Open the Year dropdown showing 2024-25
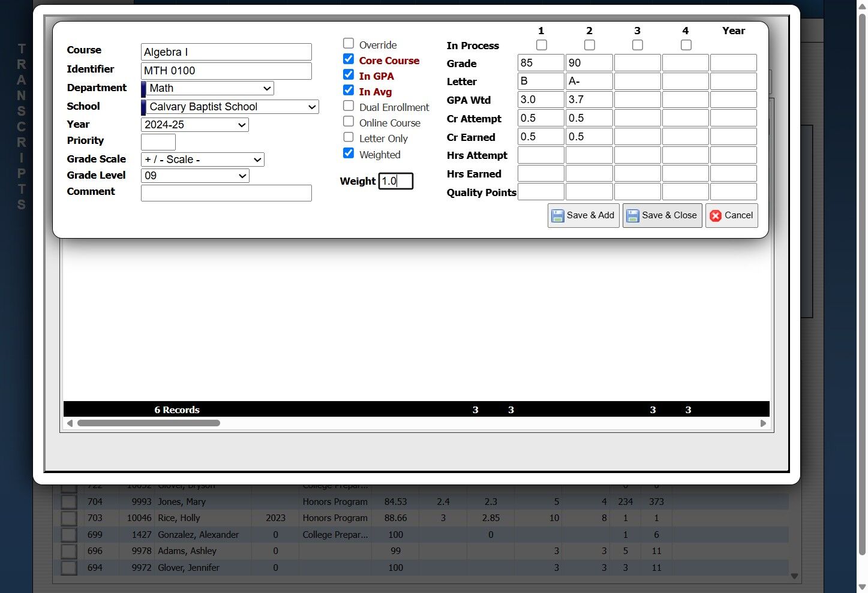The width and height of the screenshot is (868, 593). 195,125
